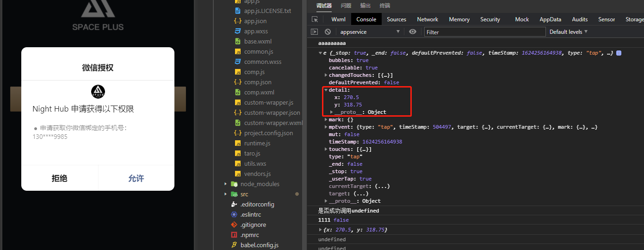Open the AppData panel tab
This screenshot has width=644, height=250.
click(550, 19)
